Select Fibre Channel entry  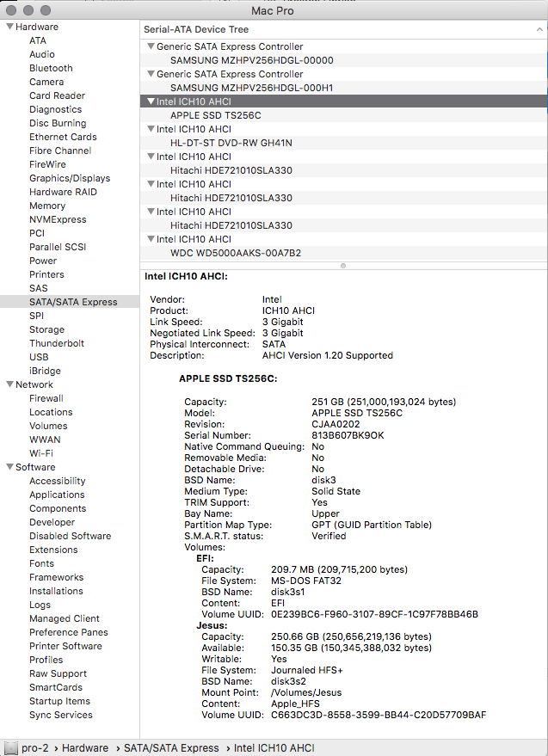[60, 151]
